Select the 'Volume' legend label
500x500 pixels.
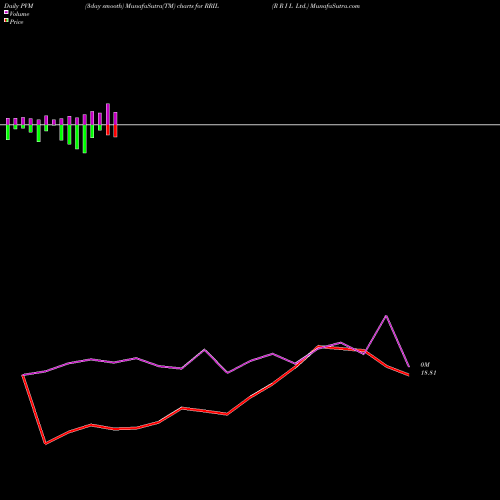pyautogui.click(x=19, y=14)
